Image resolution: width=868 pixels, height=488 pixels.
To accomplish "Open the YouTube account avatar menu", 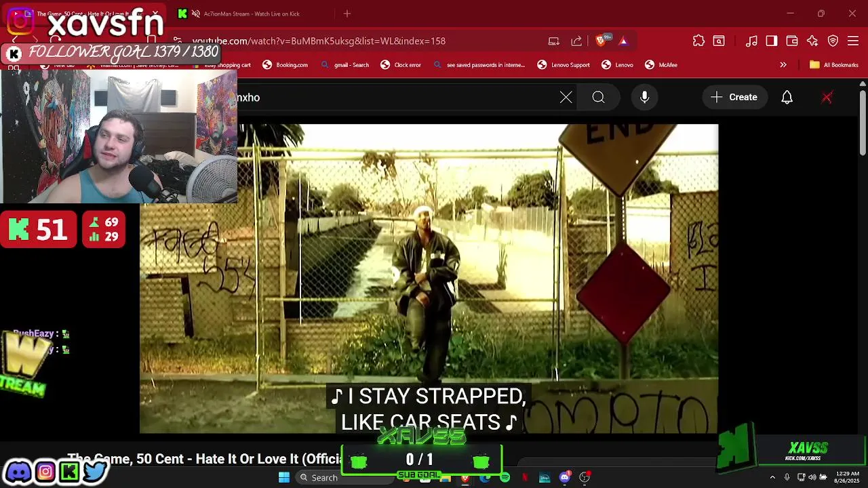I will click(827, 97).
